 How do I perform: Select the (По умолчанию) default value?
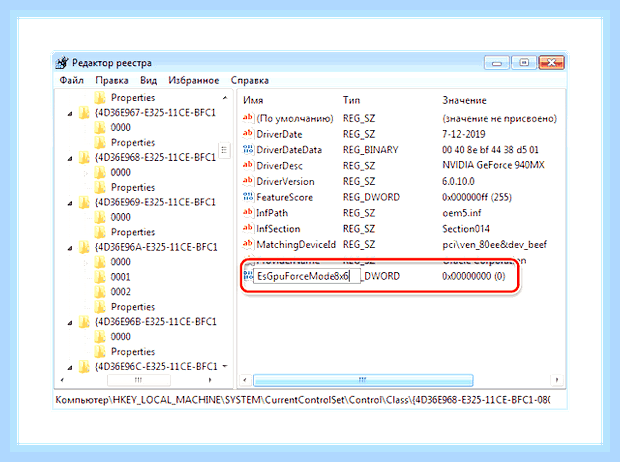click(x=295, y=119)
